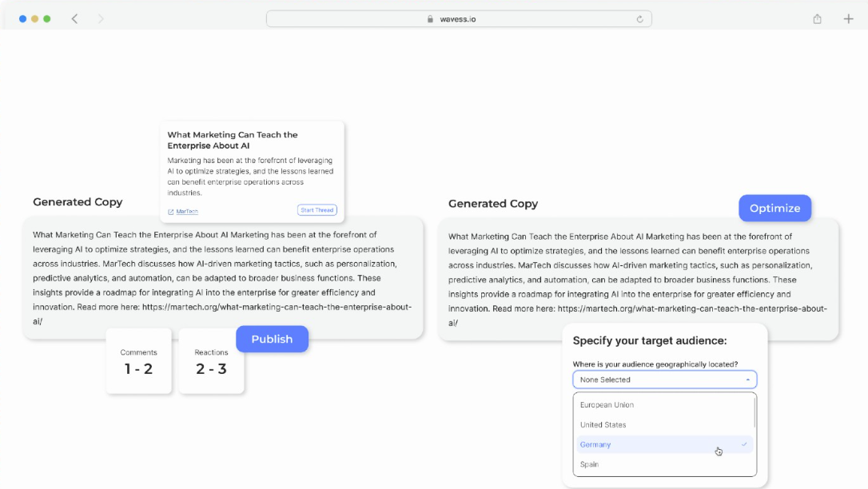Screen dimensions: 868x489
Task: Select Spain from the dropdown list
Action: (x=589, y=464)
